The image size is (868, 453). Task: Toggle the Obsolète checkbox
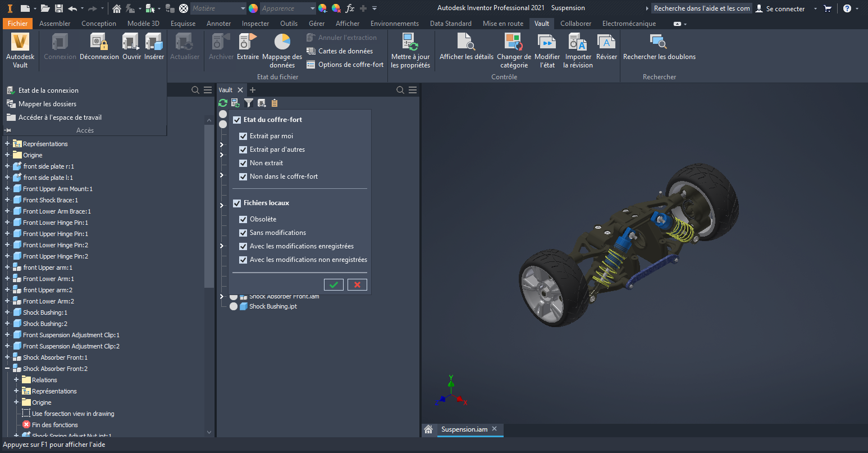click(243, 219)
